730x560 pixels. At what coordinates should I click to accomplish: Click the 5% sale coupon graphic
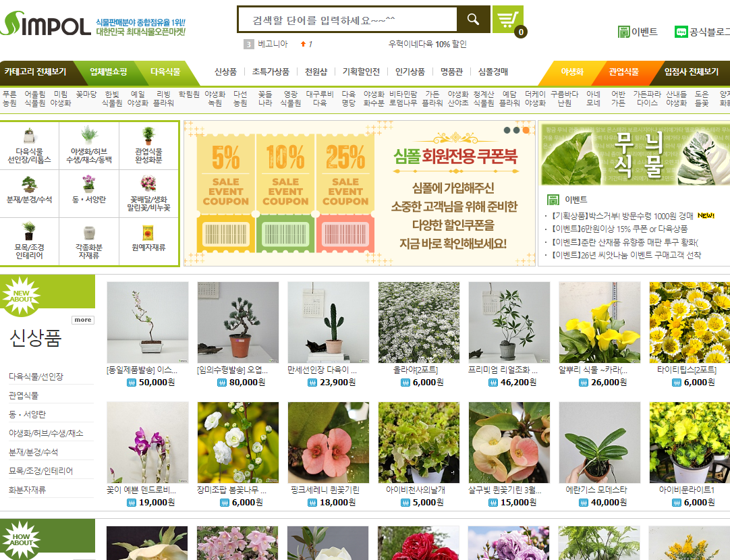(226, 193)
